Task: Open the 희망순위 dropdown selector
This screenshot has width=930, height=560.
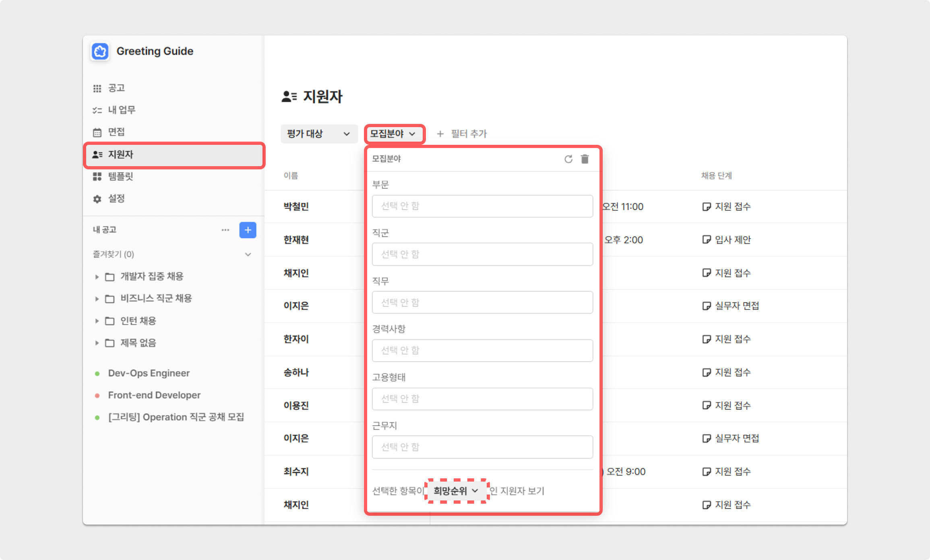Action: pyautogui.click(x=456, y=491)
